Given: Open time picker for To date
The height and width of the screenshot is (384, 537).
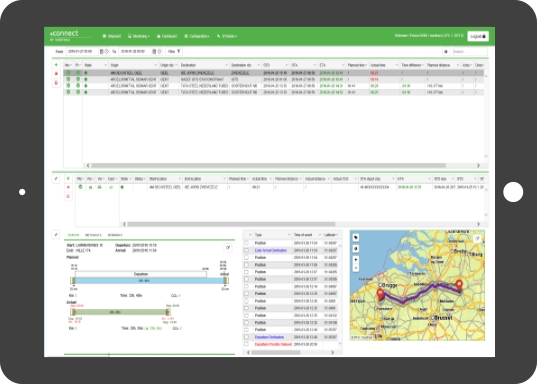Looking at the screenshot, I should click(x=159, y=51).
